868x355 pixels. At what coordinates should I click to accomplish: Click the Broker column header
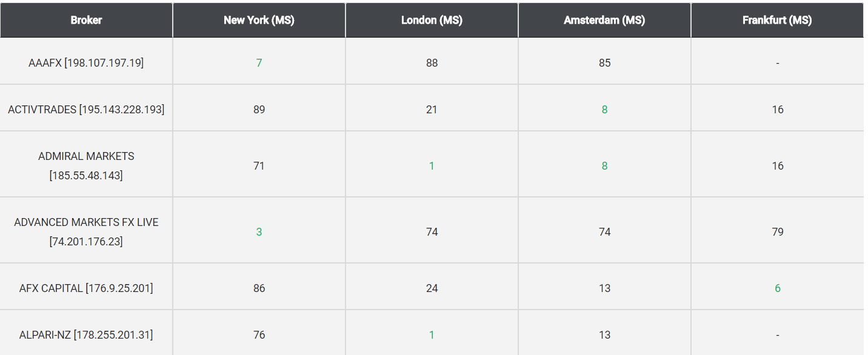pyautogui.click(x=86, y=20)
